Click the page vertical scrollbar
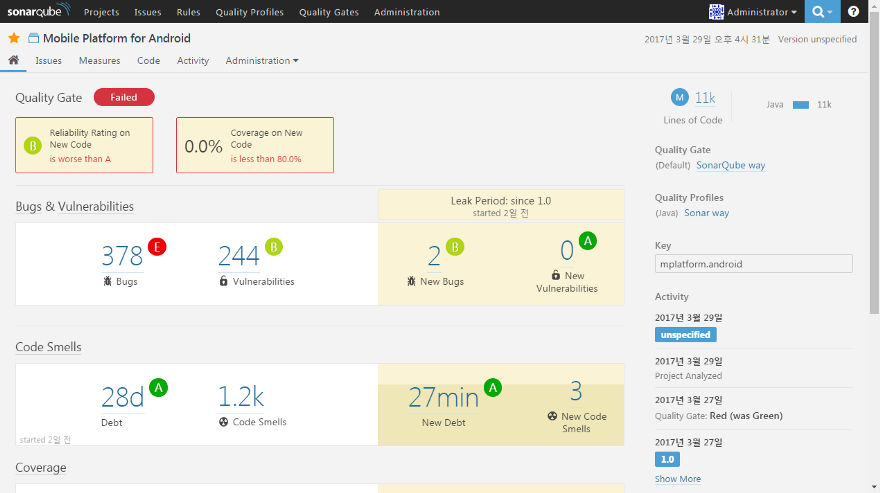This screenshot has width=880, height=493. (x=874, y=163)
